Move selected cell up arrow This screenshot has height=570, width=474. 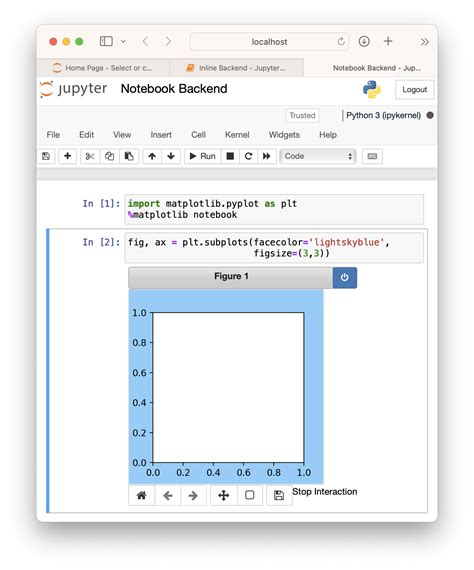[152, 156]
